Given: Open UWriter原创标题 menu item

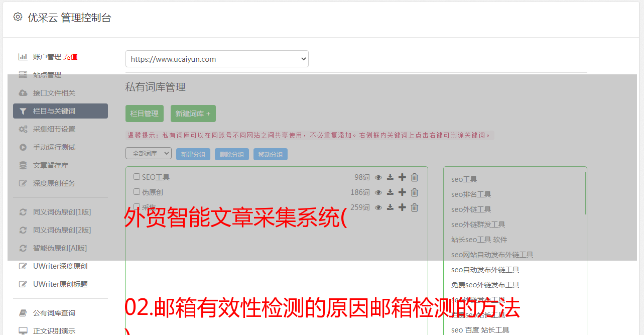Looking at the screenshot, I should [60, 284].
